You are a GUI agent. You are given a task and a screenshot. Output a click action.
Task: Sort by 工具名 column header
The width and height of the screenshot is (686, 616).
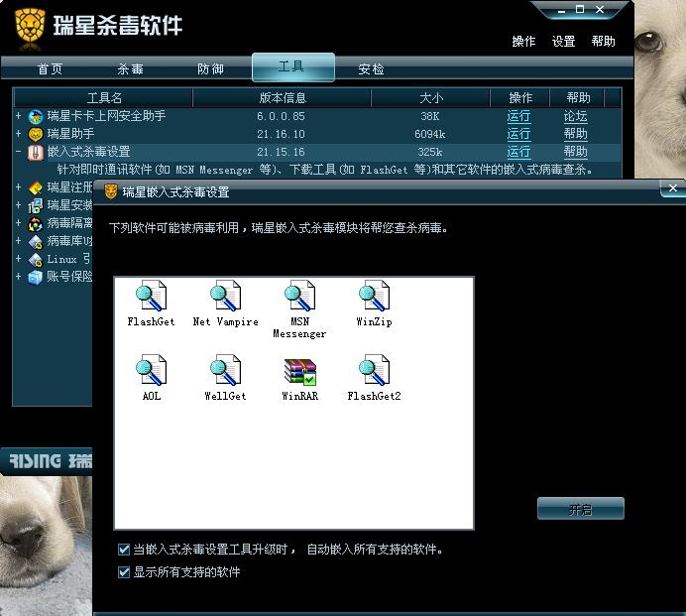[104, 97]
